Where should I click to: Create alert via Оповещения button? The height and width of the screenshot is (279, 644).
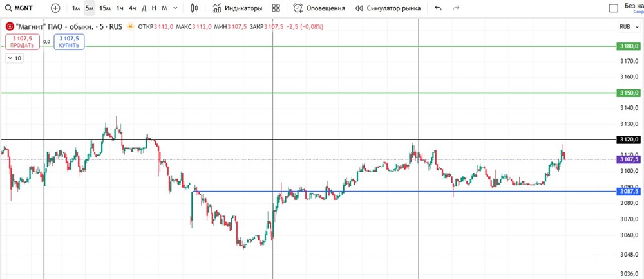319,8
